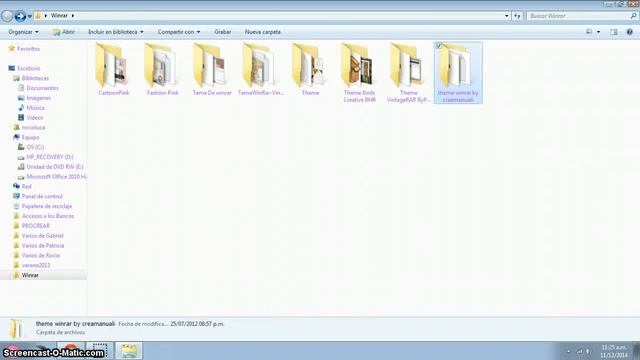Image resolution: width=640 pixels, height=360 pixels.
Task: Select Theme Birds Creative BHR folder
Action: tap(359, 73)
